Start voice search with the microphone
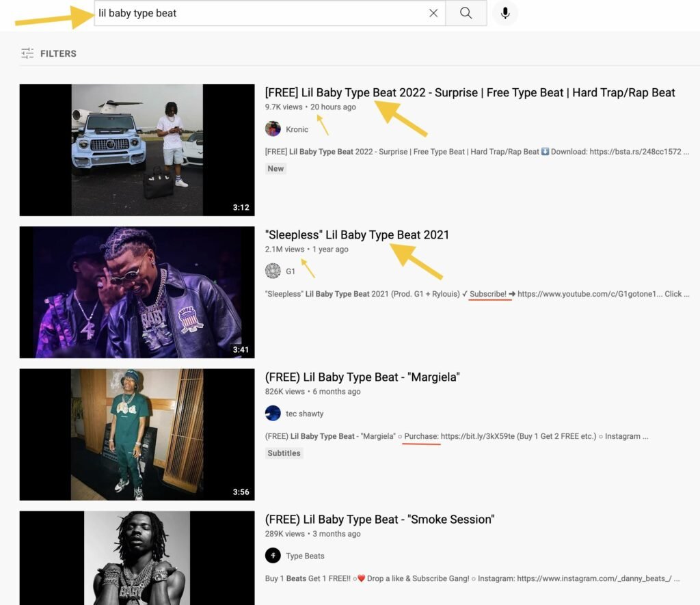 pos(505,14)
